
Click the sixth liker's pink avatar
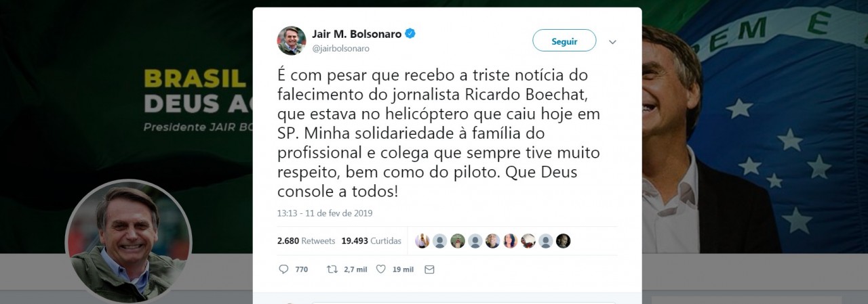pyautogui.click(x=511, y=241)
